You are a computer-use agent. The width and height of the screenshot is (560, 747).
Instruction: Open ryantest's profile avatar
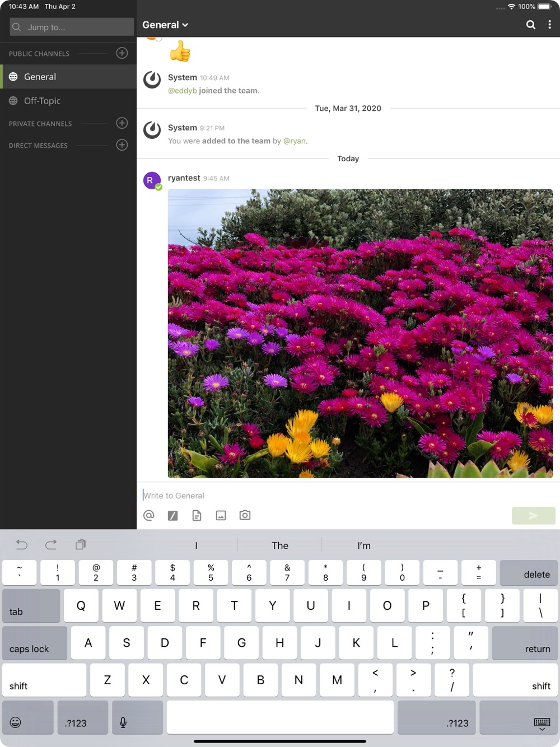tap(152, 181)
